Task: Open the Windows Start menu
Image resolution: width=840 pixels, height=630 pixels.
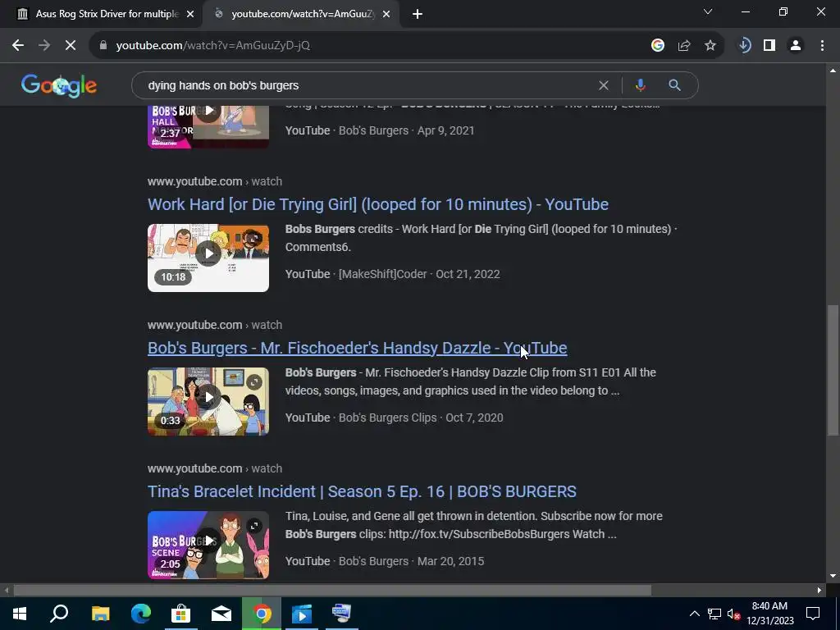Action: pyautogui.click(x=20, y=614)
